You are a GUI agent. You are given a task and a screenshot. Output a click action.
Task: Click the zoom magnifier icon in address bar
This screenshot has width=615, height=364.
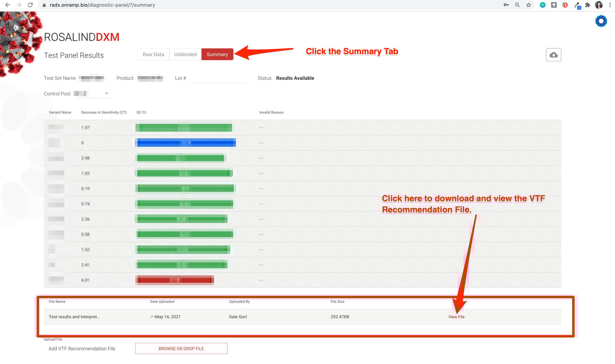(x=517, y=5)
